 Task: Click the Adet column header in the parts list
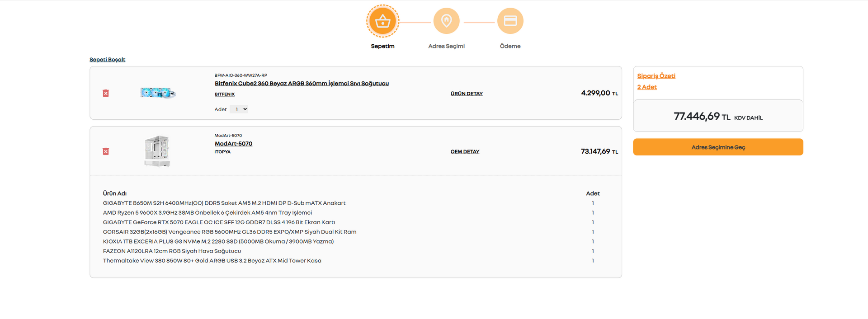click(x=593, y=193)
